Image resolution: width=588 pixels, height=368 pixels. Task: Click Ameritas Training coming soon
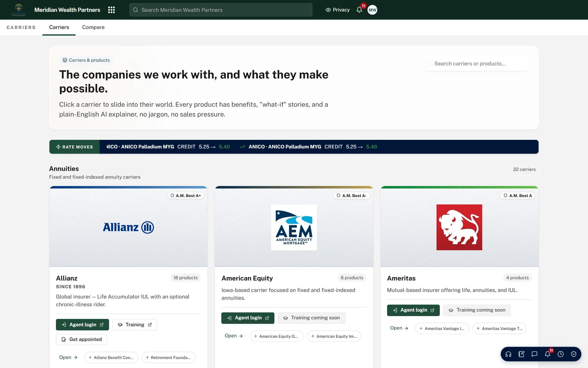pos(477,310)
